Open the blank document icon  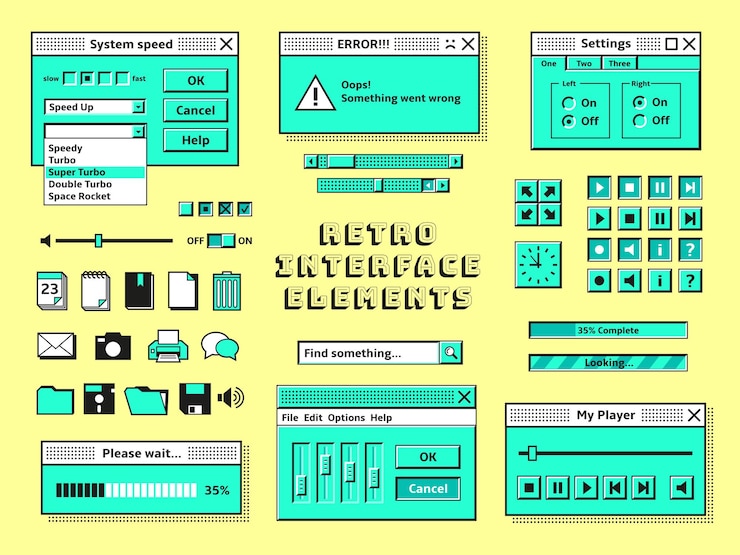183,290
